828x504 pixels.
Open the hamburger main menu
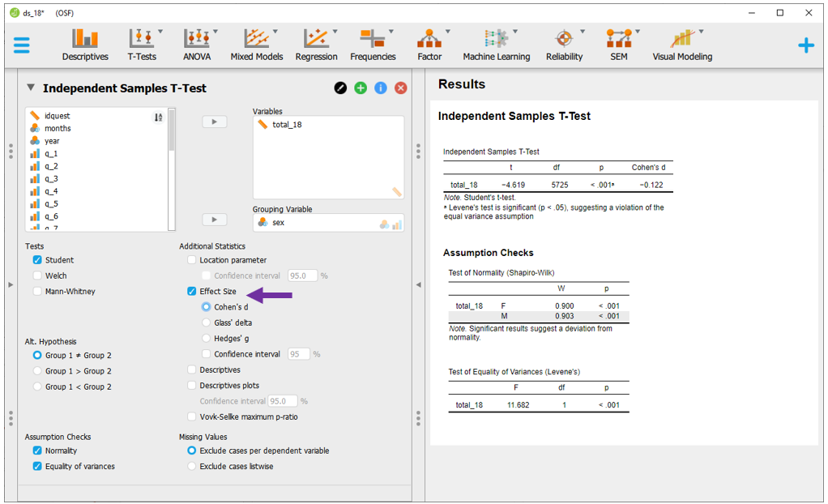[22, 45]
